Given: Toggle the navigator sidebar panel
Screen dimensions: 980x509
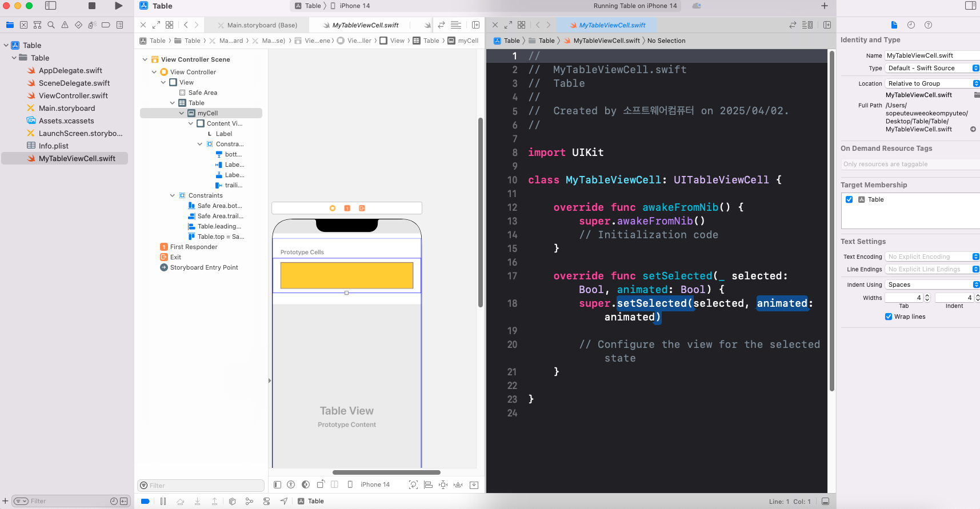Looking at the screenshot, I should coord(51,6).
